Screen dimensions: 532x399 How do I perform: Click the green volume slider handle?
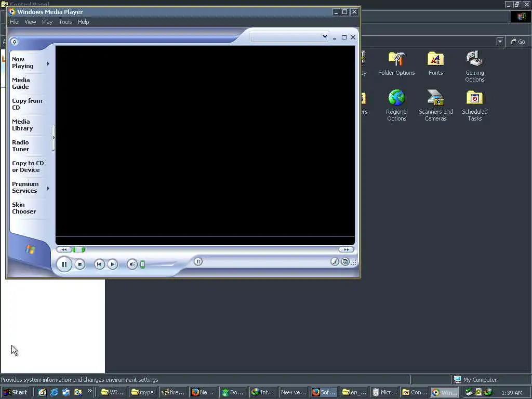point(142,264)
